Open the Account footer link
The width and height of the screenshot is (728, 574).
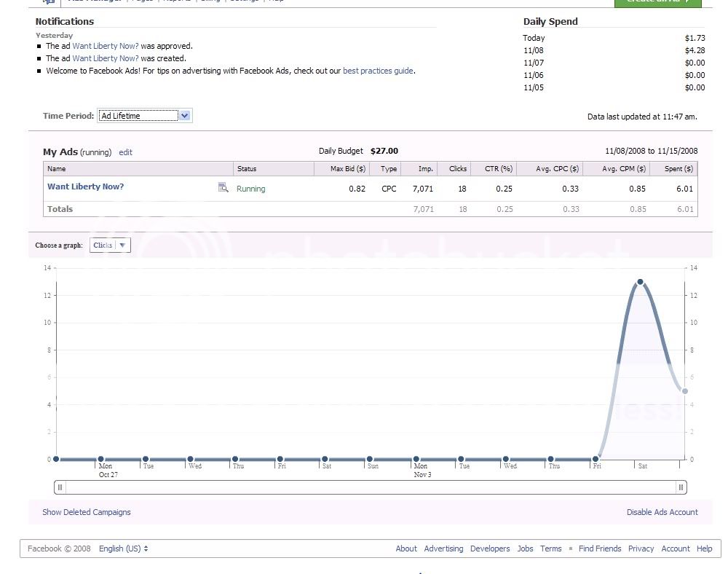(676, 549)
